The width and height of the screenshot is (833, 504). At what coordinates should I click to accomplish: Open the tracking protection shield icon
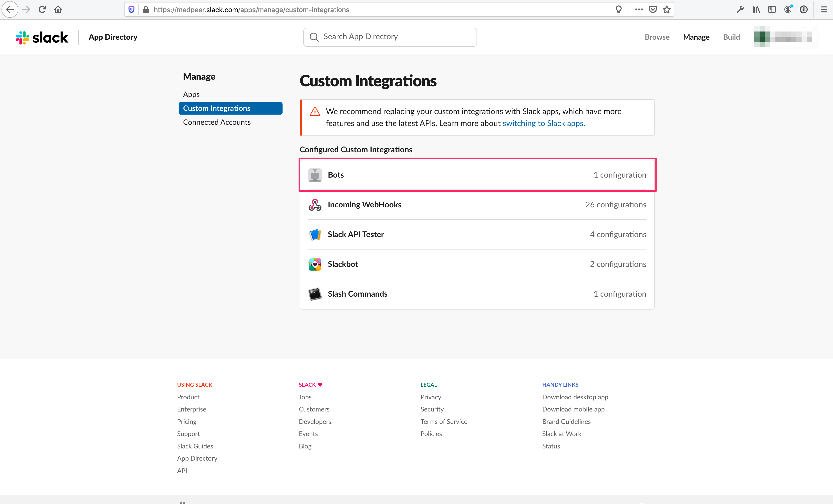click(131, 9)
